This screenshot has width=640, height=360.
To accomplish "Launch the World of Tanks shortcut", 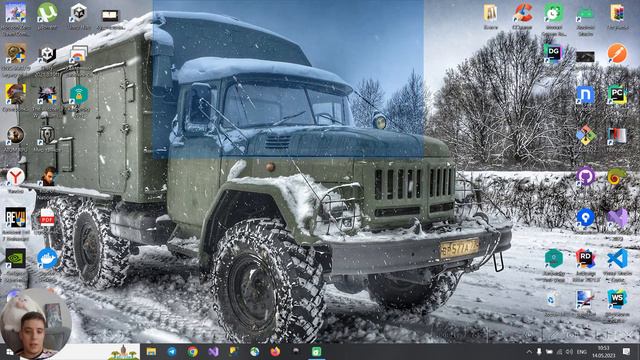I will pyautogui.click(x=47, y=135).
